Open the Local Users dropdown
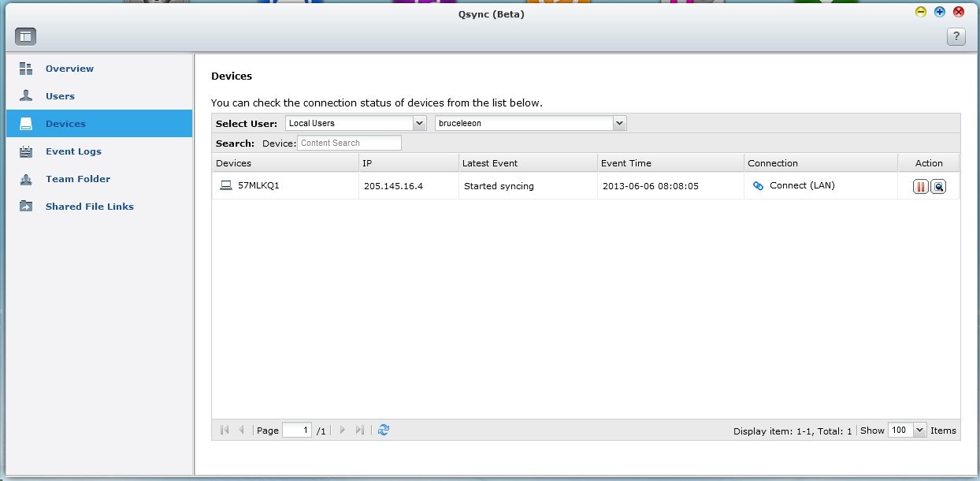Image resolution: width=980 pixels, height=481 pixels. [356, 123]
